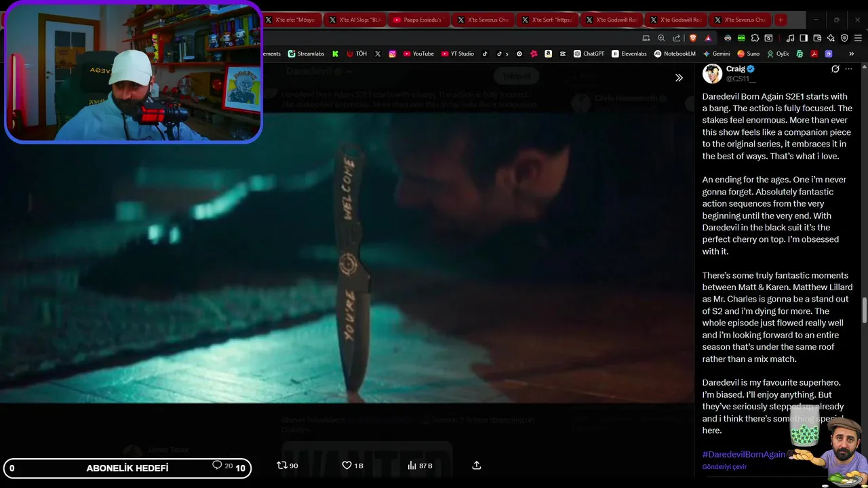Open Leo AI sparkle icon
This screenshot has height=488, width=868.
click(x=831, y=38)
